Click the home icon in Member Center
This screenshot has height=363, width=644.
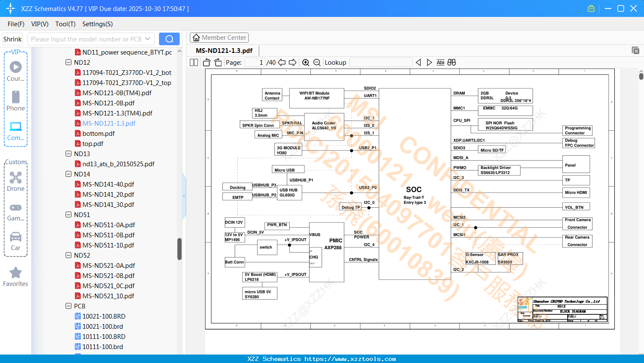(196, 38)
